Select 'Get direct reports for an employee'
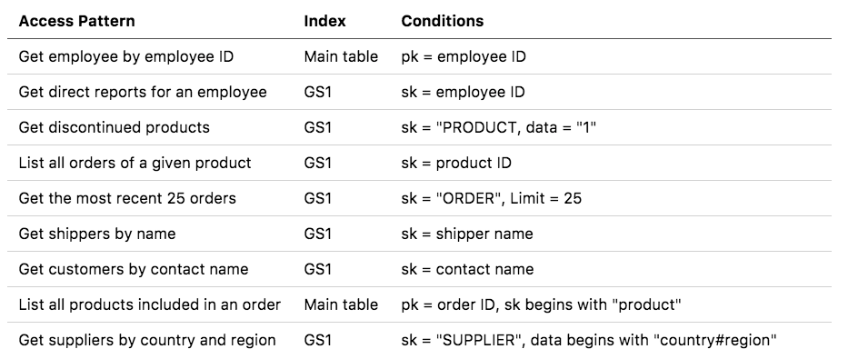Screen dimensions: 868x359 click(143, 92)
